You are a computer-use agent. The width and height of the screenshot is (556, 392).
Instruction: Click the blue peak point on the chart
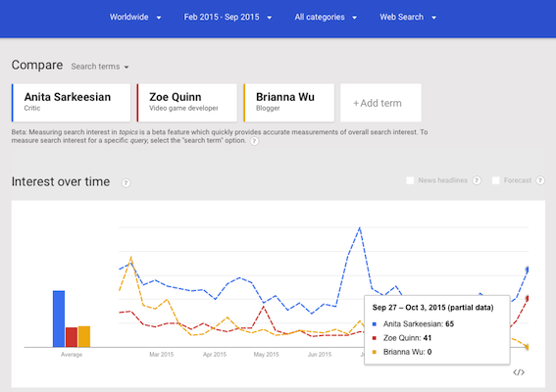click(360, 227)
